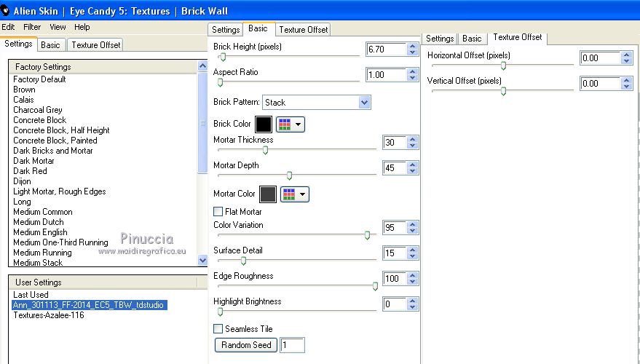Click the Mortar Depth spinner arrows
This screenshot has height=364, width=640.
tap(412, 167)
